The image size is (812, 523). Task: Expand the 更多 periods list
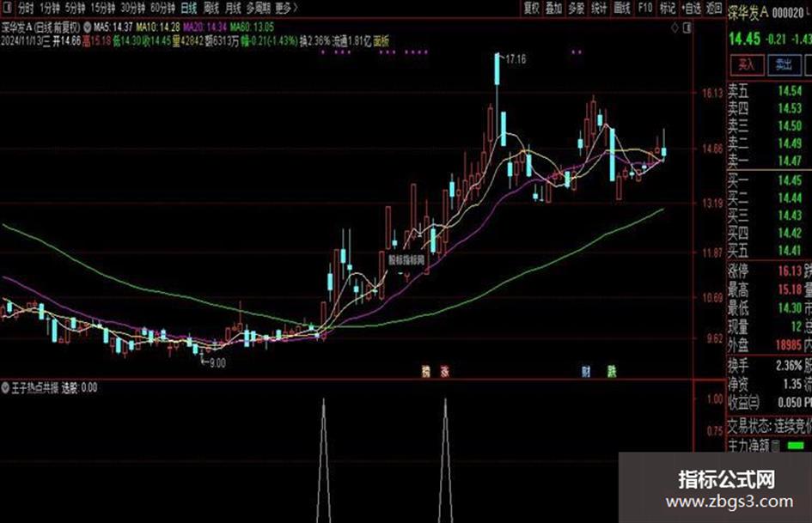(286, 9)
